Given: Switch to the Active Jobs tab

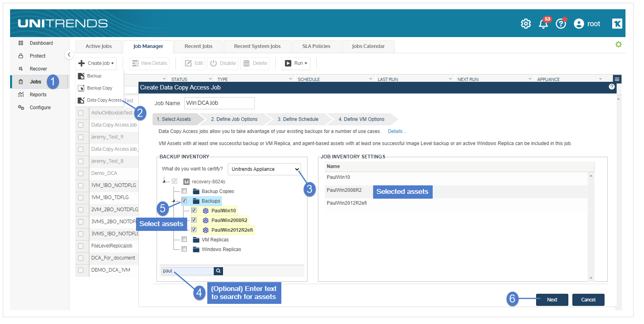Looking at the screenshot, I should (99, 46).
